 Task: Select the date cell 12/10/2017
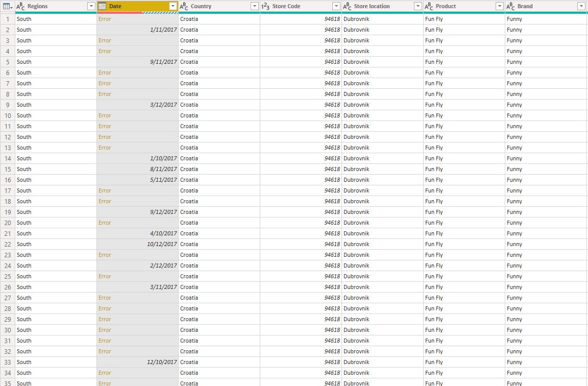138,362
